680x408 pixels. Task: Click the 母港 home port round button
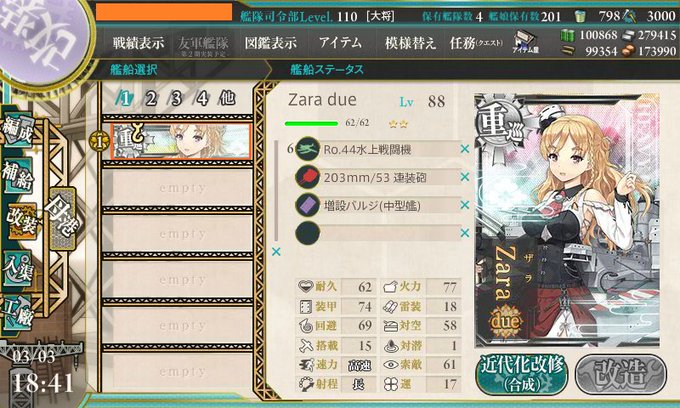pos(63,218)
